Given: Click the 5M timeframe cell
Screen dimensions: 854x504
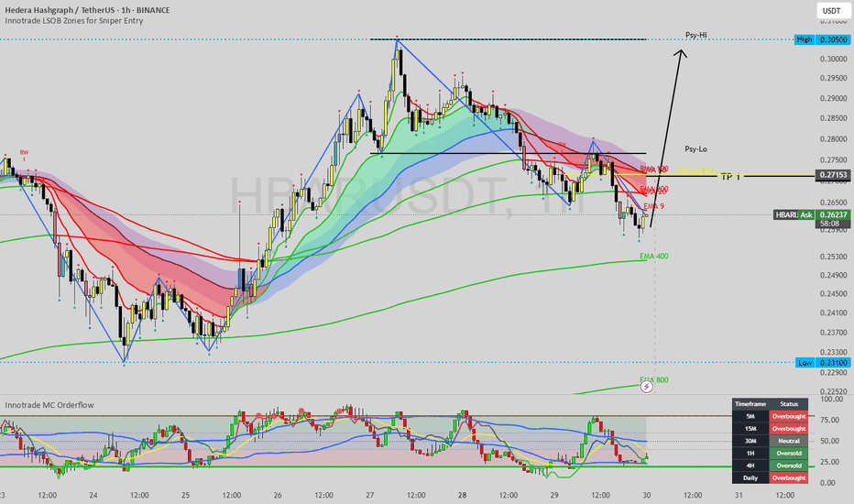Looking at the screenshot, I should (750, 416).
